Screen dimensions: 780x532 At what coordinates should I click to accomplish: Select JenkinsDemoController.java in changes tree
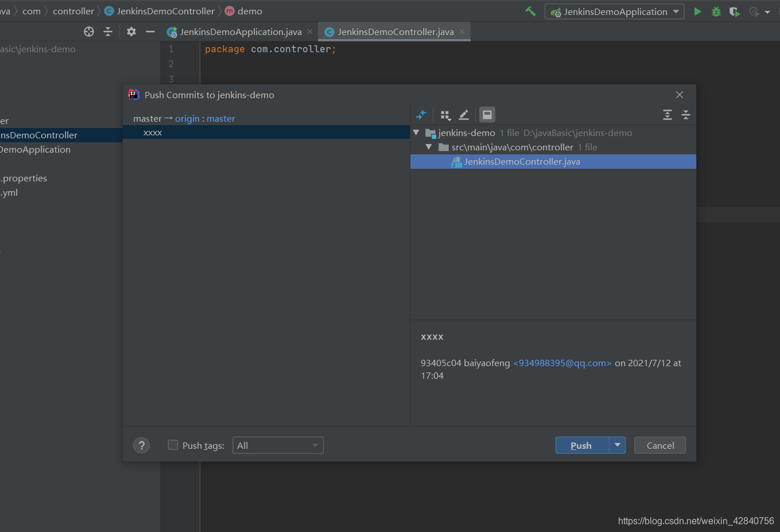pyautogui.click(x=553, y=161)
